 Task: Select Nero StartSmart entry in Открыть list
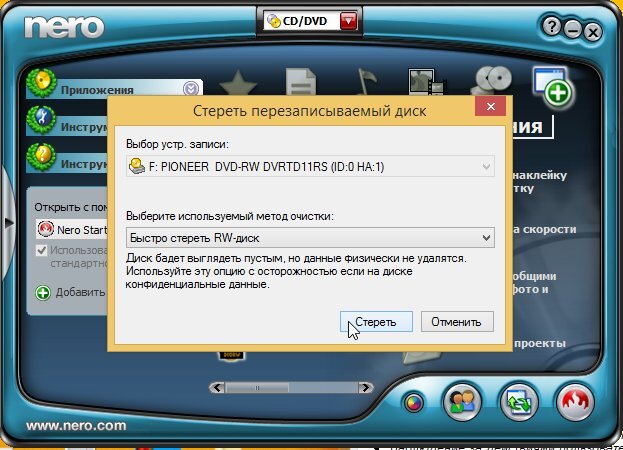[72, 230]
